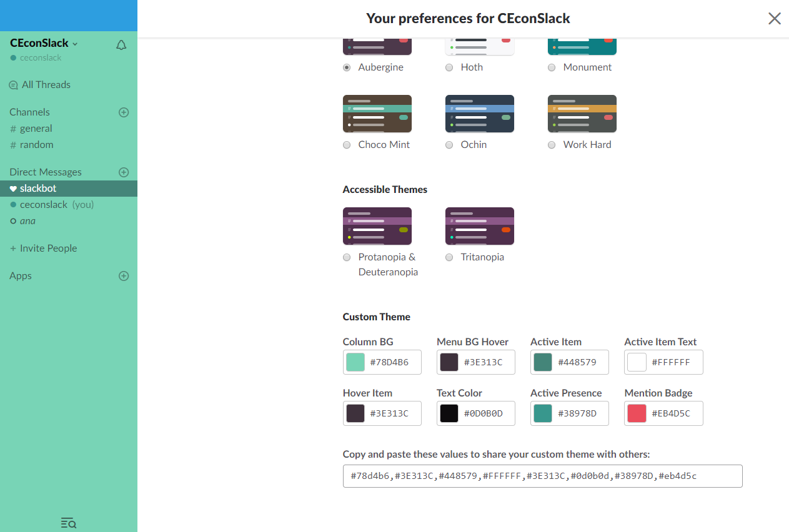Open the CEconSlack workspace menu

tap(44, 43)
